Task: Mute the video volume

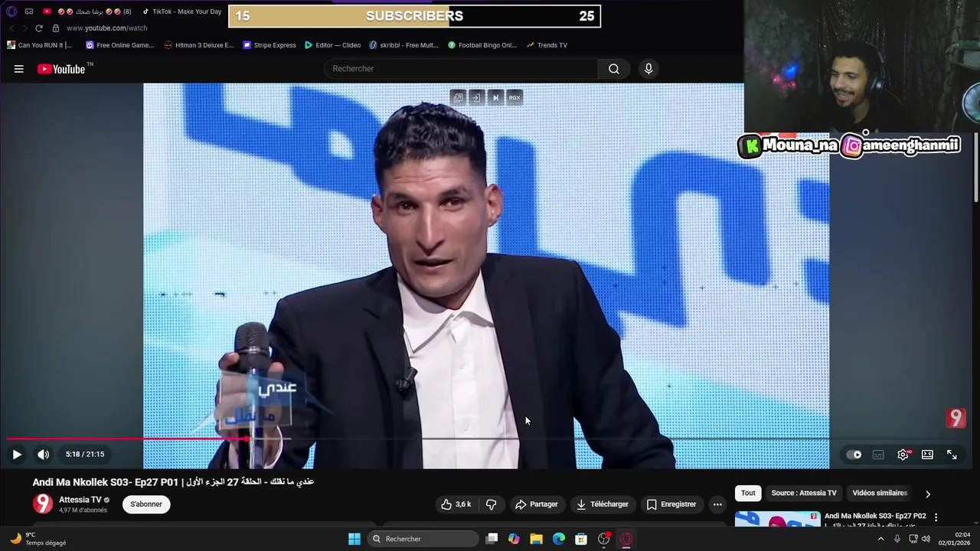Action: click(44, 455)
